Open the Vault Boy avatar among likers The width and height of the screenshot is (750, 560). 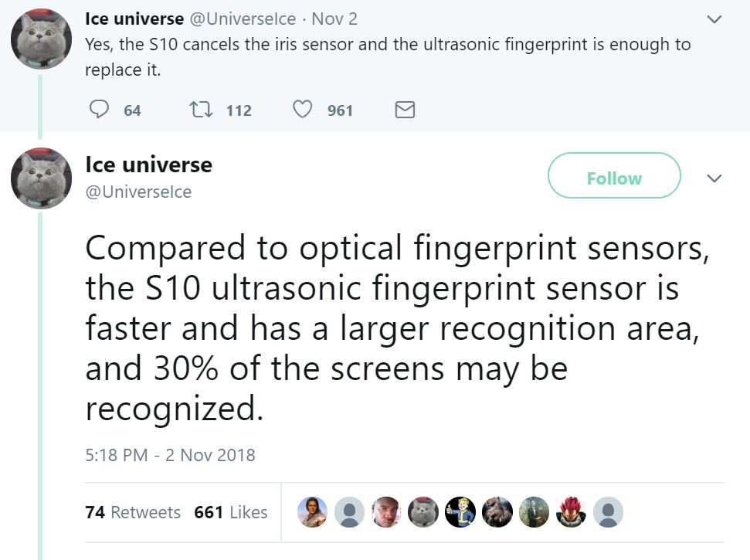(460, 512)
